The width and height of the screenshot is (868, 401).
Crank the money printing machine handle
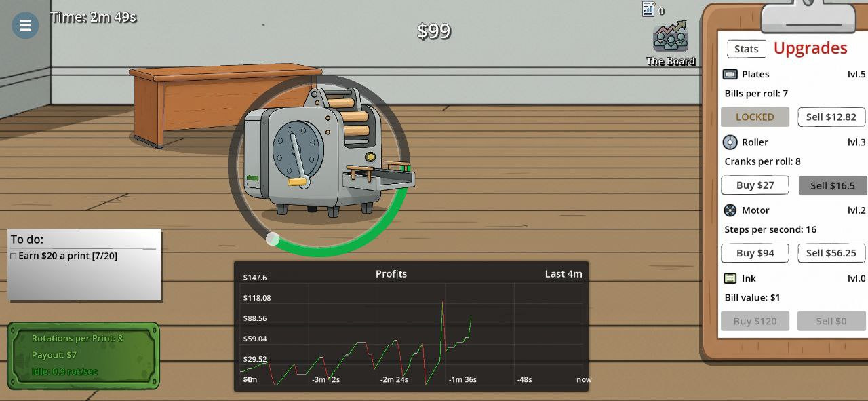point(297,180)
